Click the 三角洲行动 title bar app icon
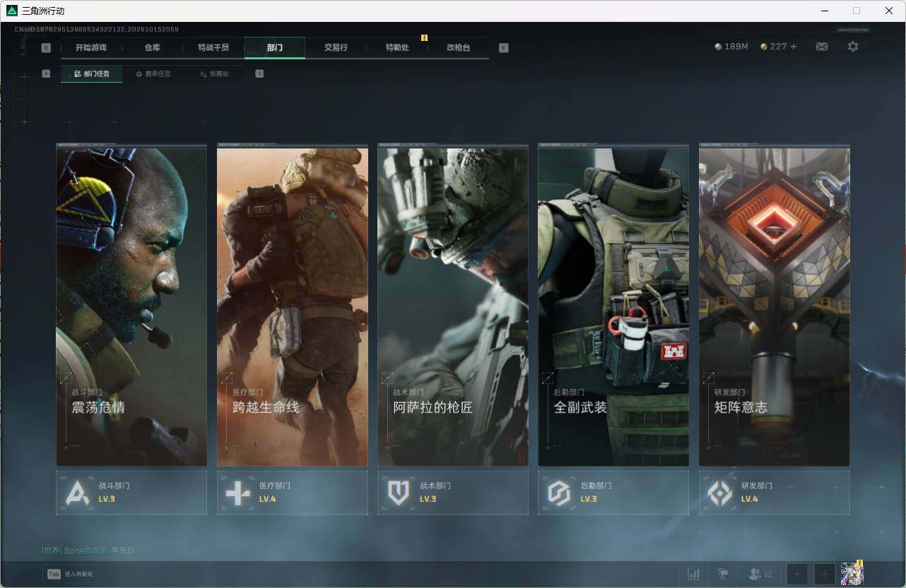 click(x=11, y=11)
